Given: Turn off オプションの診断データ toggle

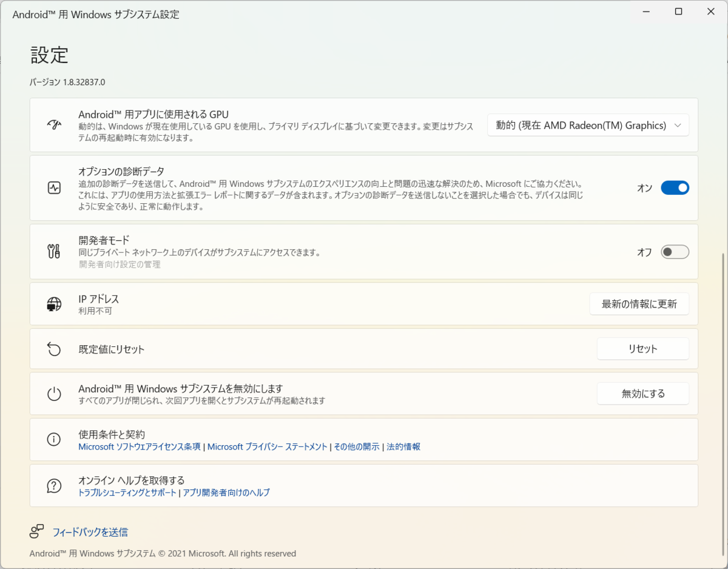Looking at the screenshot, I should tap(675, 188).
